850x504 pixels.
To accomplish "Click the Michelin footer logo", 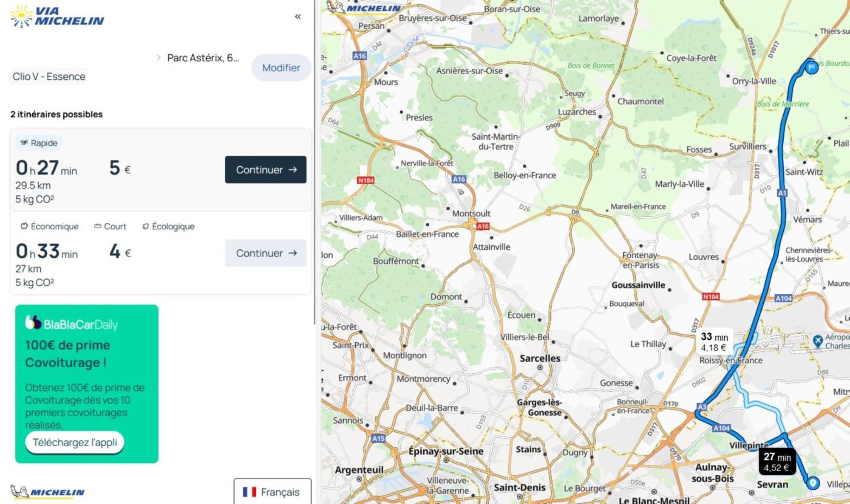I will click(x=48, y=492).
